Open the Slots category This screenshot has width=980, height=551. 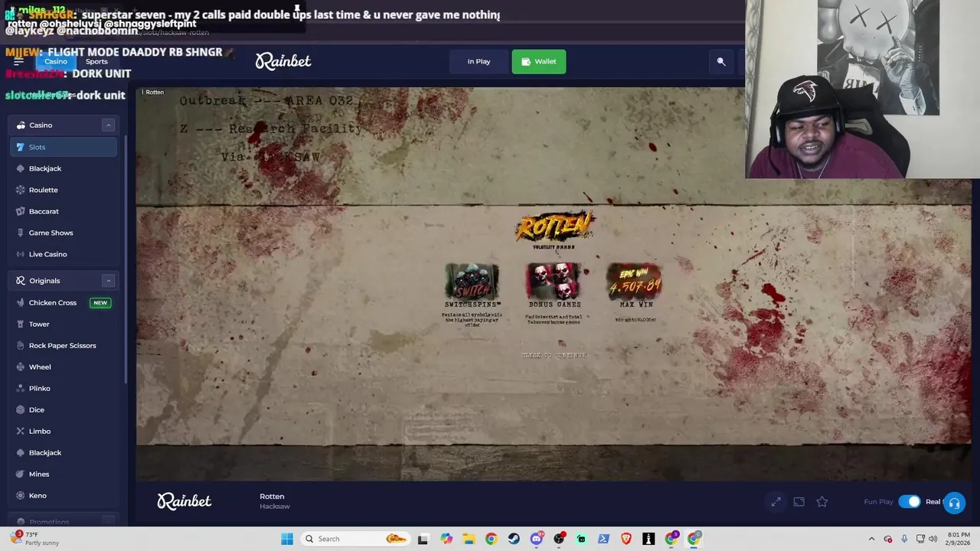click(x=64, y=147)
